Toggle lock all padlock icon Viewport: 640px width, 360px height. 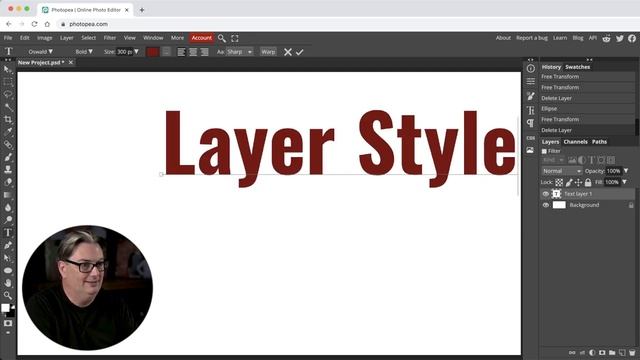(588, 182)
